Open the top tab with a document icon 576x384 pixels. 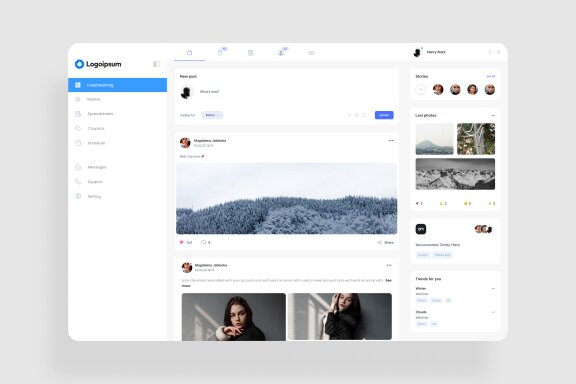[x=251, y=53]
